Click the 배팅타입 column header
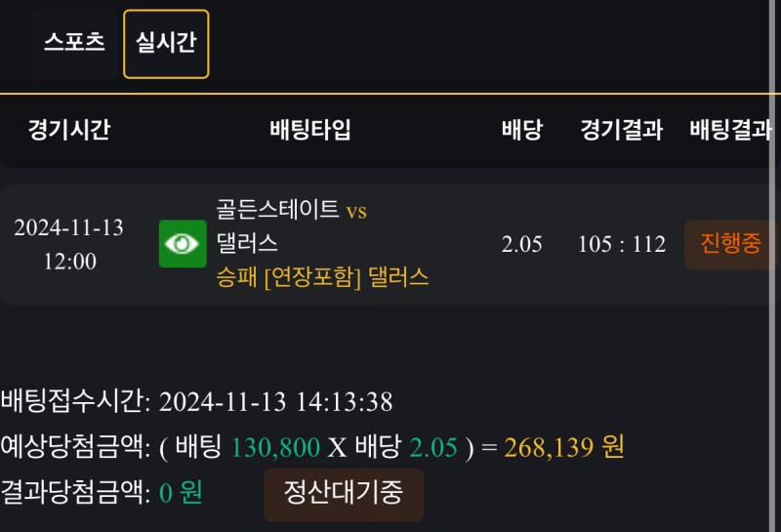Screen dimensions: 781x532 pos(310,130)
